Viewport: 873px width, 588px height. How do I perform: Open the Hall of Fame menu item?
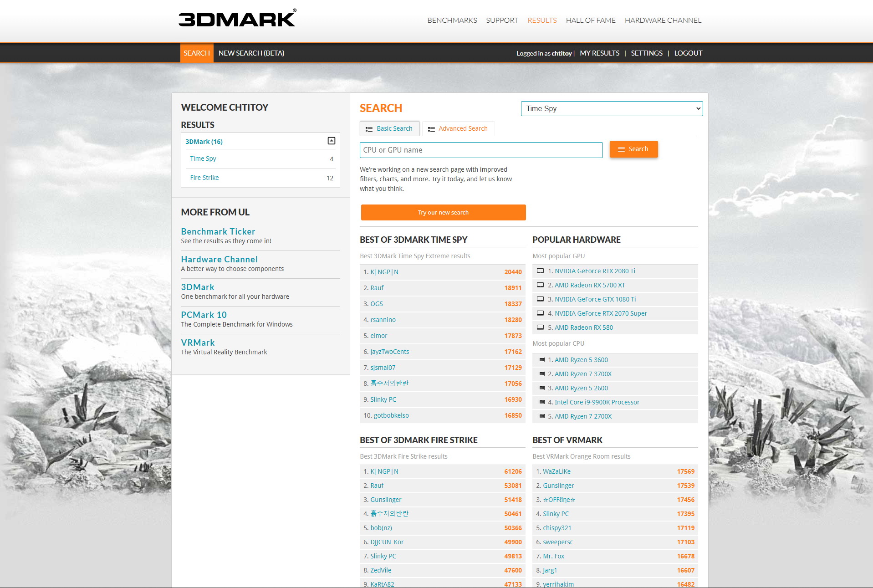point(590,20)
